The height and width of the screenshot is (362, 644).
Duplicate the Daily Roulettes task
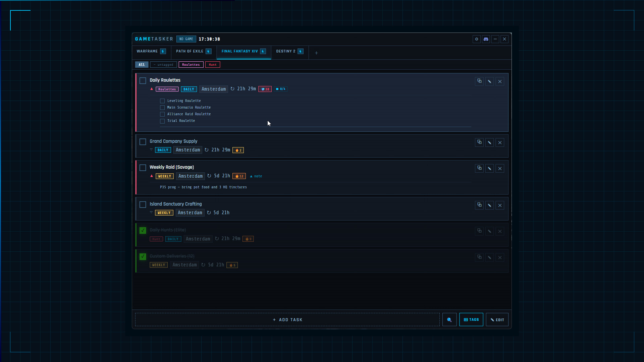[479, 81]
